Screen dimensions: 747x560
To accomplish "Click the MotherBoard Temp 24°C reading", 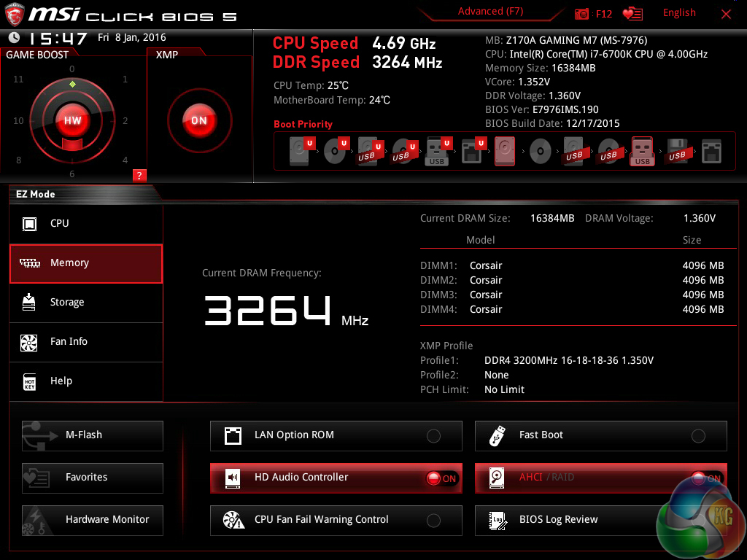I will 332,101.
